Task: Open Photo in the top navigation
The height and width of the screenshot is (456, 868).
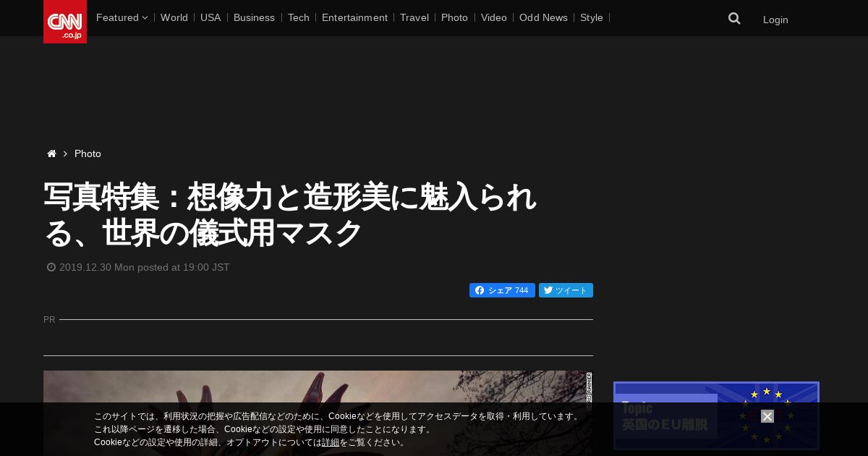Action: [x=454, y=17]
